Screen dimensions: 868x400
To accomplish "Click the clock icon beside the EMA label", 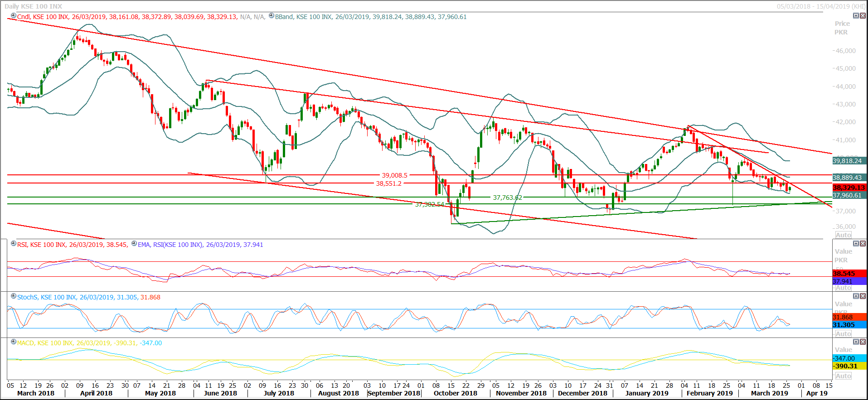I will (x=134, y=244).
